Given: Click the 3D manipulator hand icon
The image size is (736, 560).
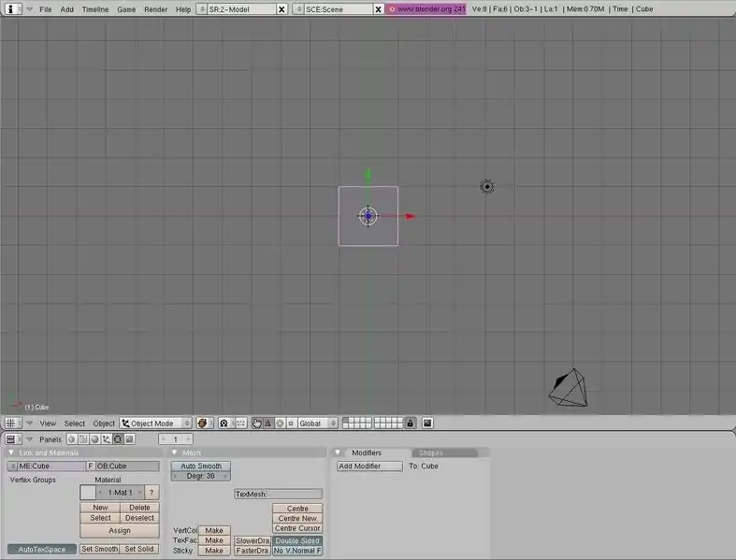Looking at the screenshot, I should [257, 424].
